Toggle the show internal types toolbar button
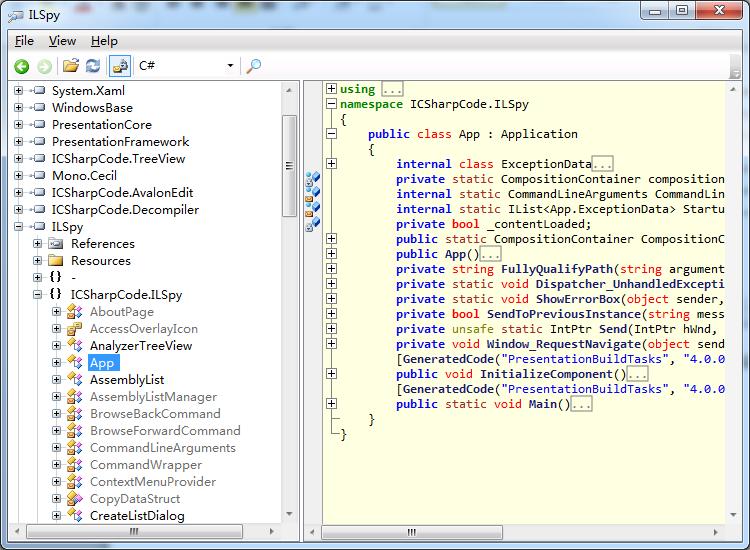The width and height of the screenshot is (750, 550). point(120,66)
